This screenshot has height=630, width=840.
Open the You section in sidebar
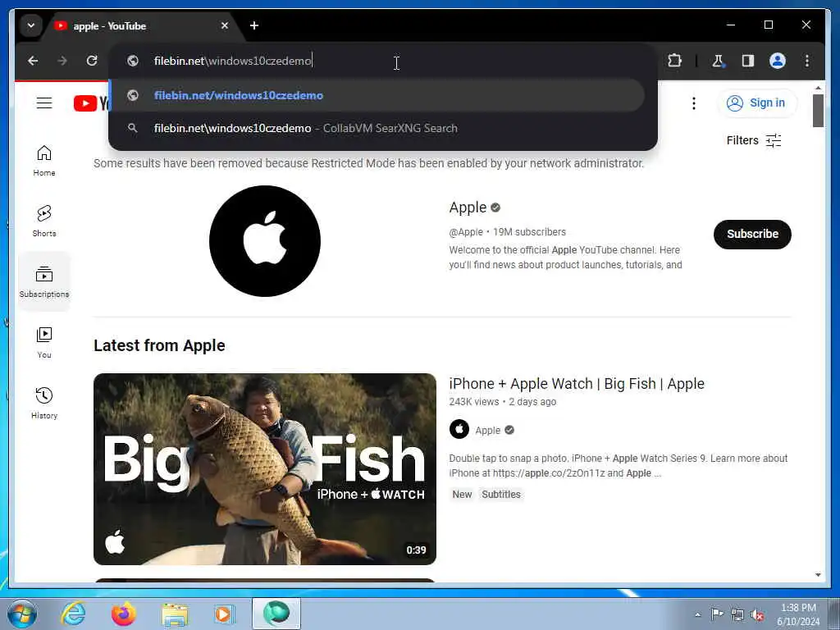point(44,343)
